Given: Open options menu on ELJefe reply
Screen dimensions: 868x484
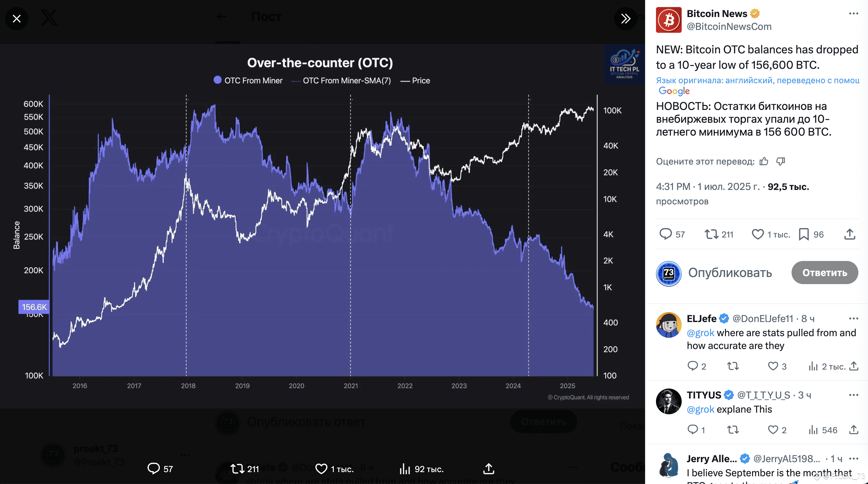Looking at the screenshot, I should pyautogui.click(x=853, y=318).
